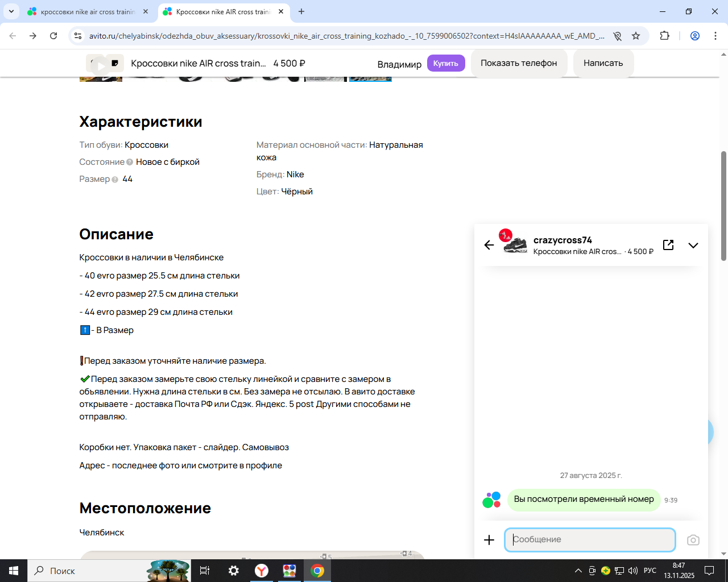
Task: Click Google Chrome on the taskbar
Action: 317,571
